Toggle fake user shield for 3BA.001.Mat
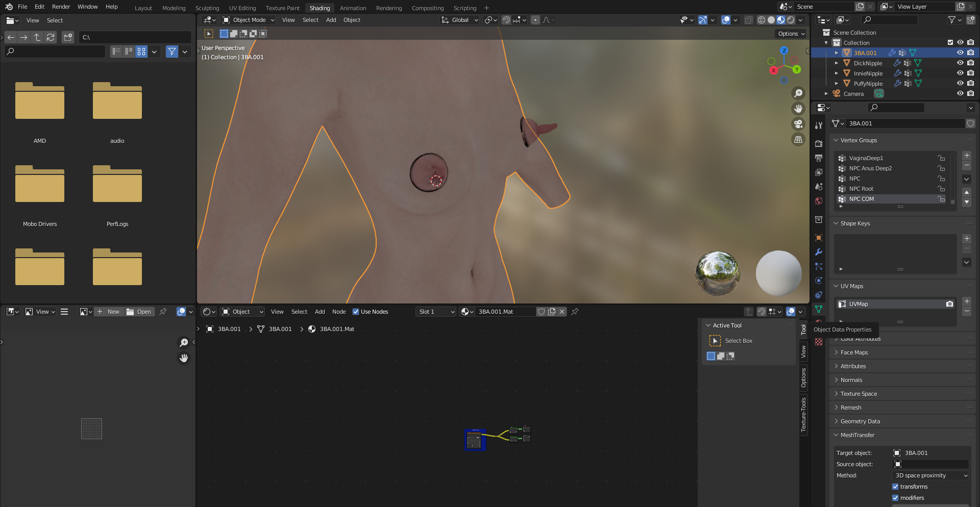The height and width of the screenshot is (507, 980). click(x=542, y=312)
